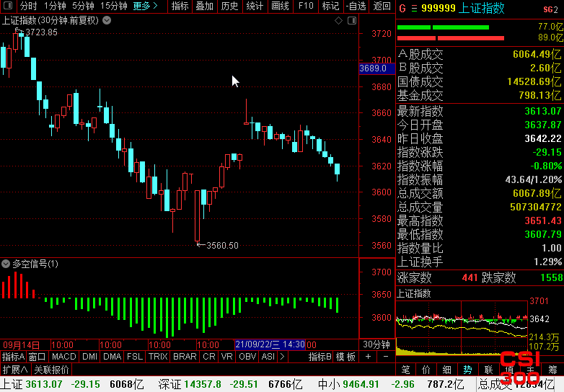
Task: Click the 21/09/22/三 14:30 time marker
Action: tap(270, 344)
